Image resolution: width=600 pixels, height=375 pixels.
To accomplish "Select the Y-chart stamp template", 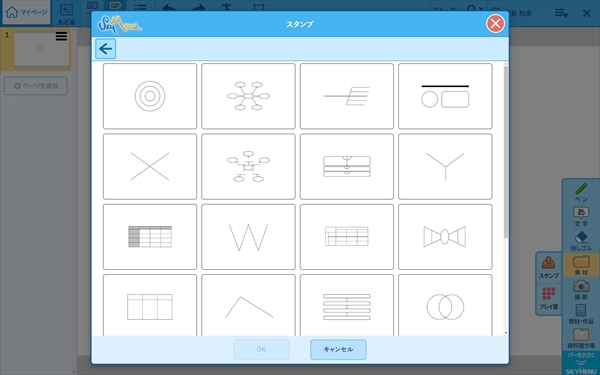I will tap(445, 166).
